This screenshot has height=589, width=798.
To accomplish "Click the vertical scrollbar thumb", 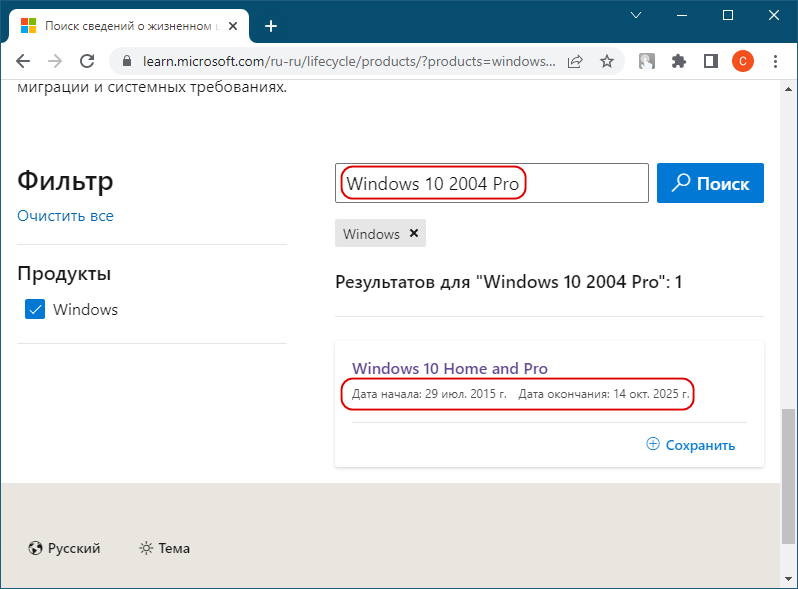I will pyautogui.click(x=788, y=476).
